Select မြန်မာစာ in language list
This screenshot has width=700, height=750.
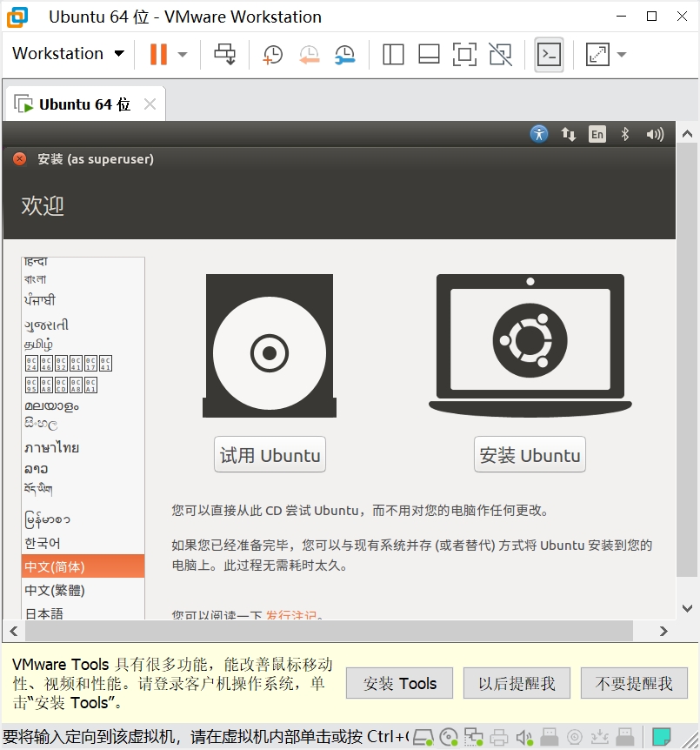pos(83,519)
